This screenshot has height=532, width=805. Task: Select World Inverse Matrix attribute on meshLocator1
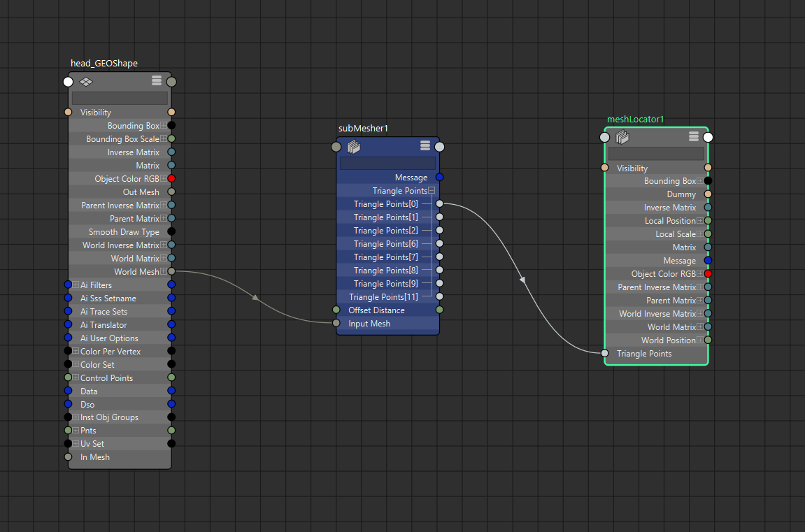click(656, 313)
